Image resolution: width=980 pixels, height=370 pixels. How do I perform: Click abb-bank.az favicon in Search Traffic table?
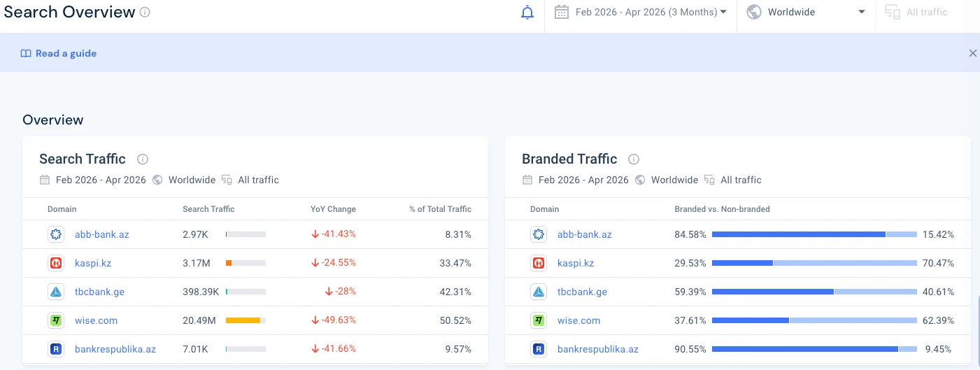click(x=56, y=234)
